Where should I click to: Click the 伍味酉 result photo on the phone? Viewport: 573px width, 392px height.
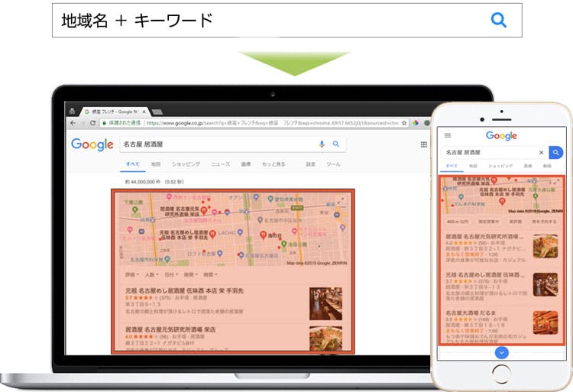545,284
